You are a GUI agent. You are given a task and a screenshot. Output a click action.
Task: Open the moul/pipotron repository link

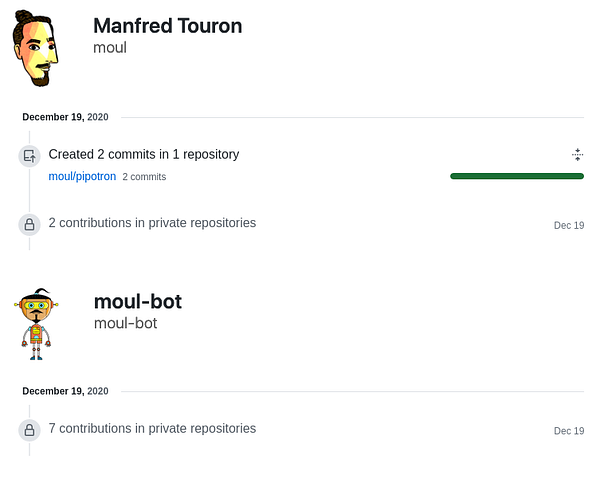(82, 176)
